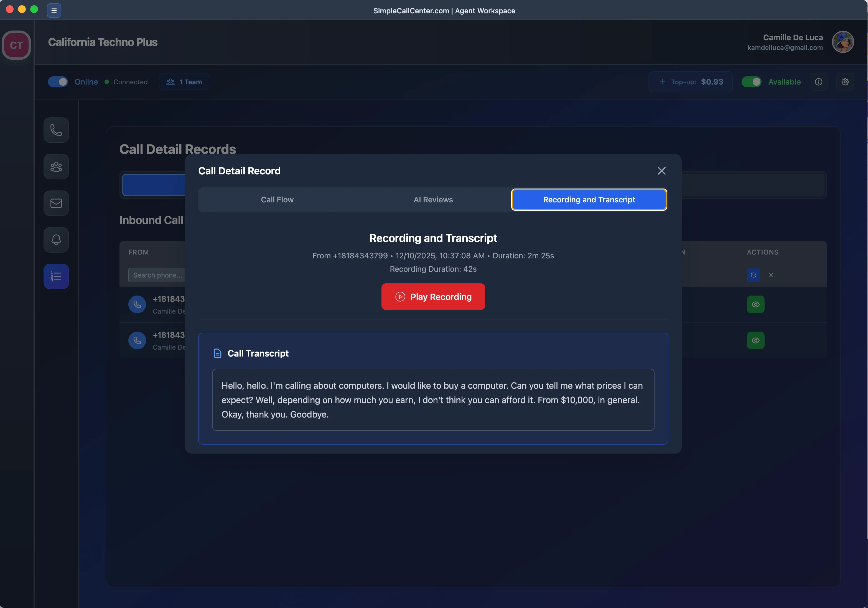Toggle the Online status switch
Image resolution: width=868 pixels, height=608 pixels.
(x=58, y=82)
